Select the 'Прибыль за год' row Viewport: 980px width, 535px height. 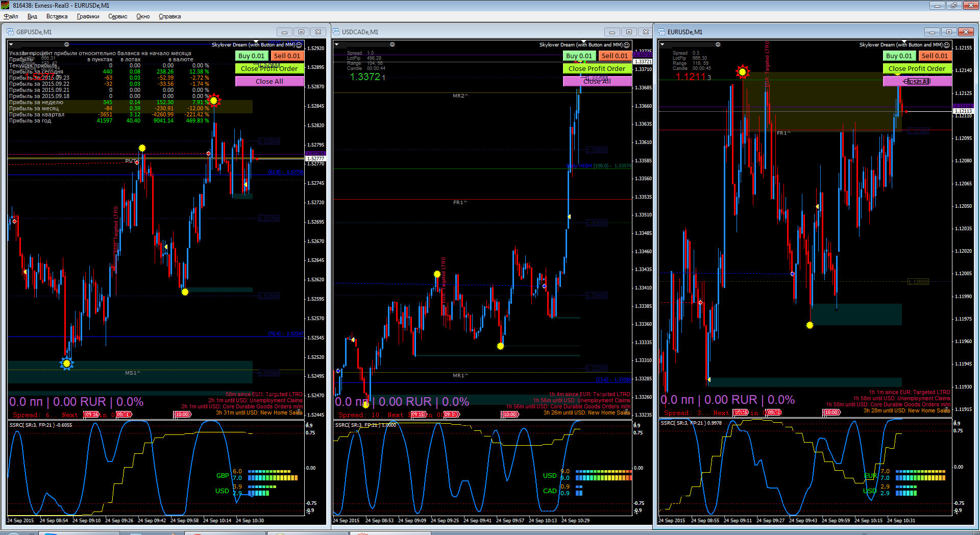109,120
